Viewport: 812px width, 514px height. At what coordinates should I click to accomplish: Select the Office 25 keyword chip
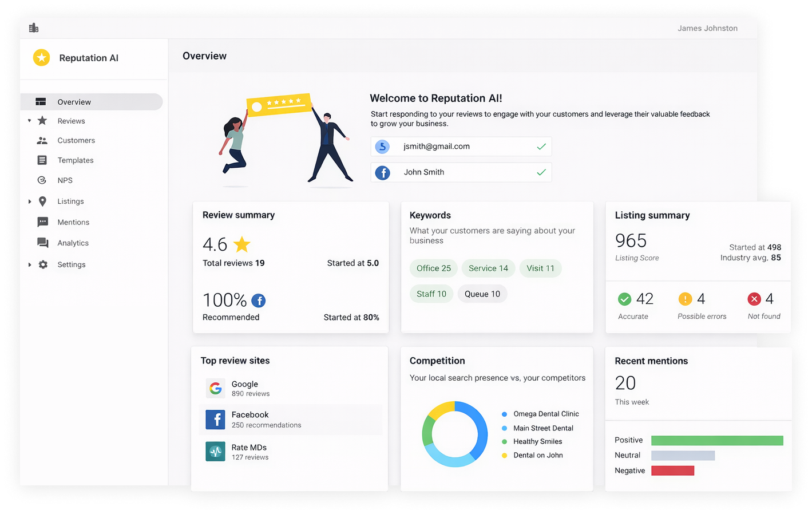tap(433, 268)
